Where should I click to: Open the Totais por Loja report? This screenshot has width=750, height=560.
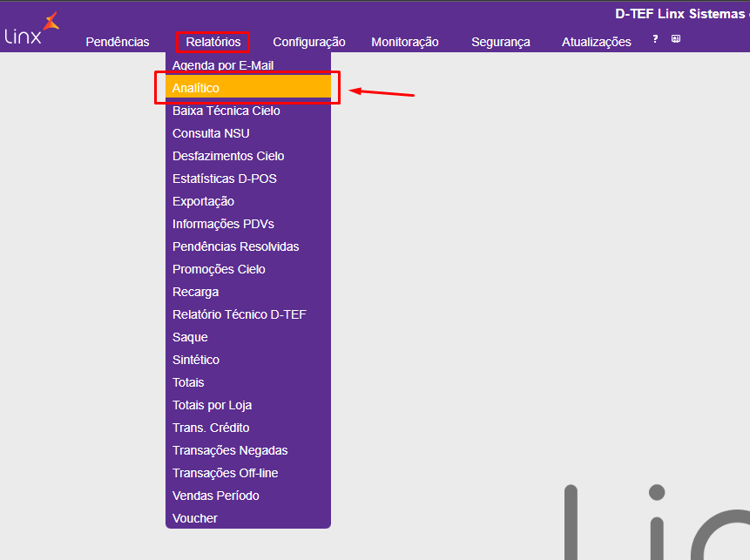tap(247, 405)
